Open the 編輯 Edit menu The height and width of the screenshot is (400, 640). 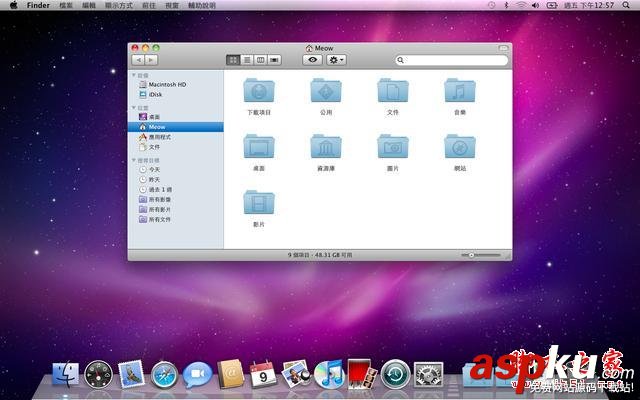89,5
